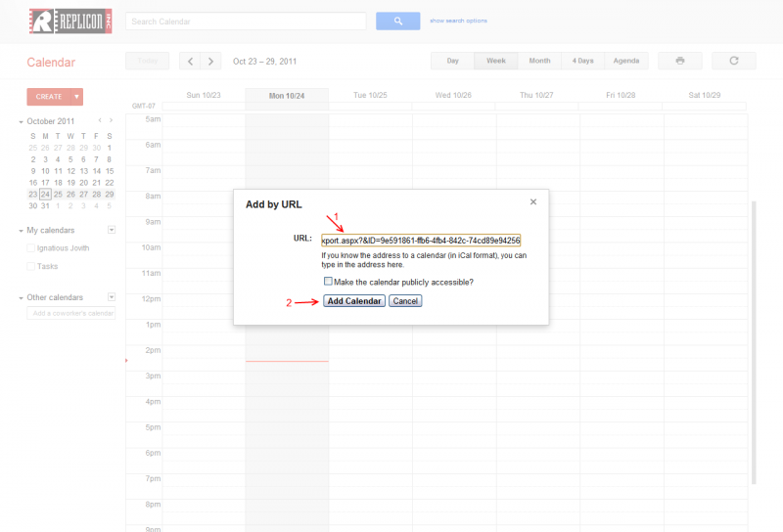The height and width of the screenshot is (532, 783).
Task: Select 9 in the mini calendar
Action: tap(33, 171)
